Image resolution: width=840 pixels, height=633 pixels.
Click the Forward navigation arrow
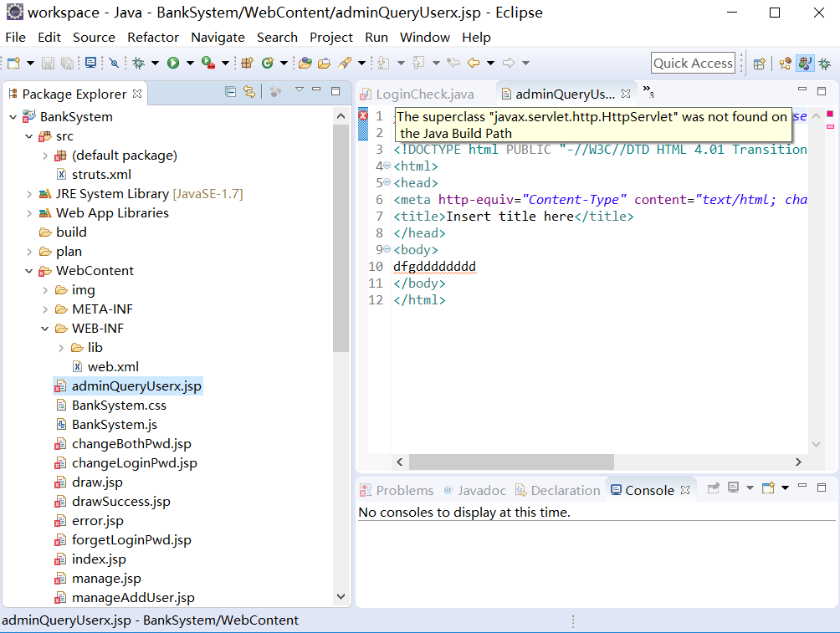point(509,64)
